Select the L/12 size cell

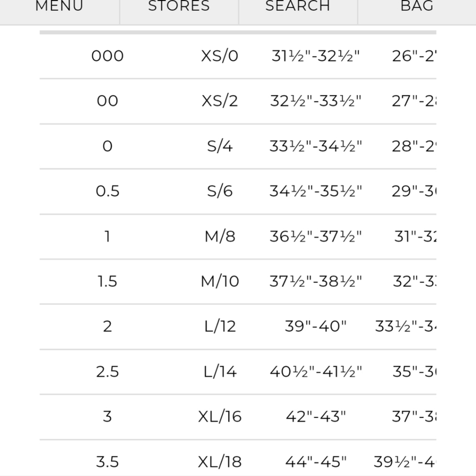[219, 326]
